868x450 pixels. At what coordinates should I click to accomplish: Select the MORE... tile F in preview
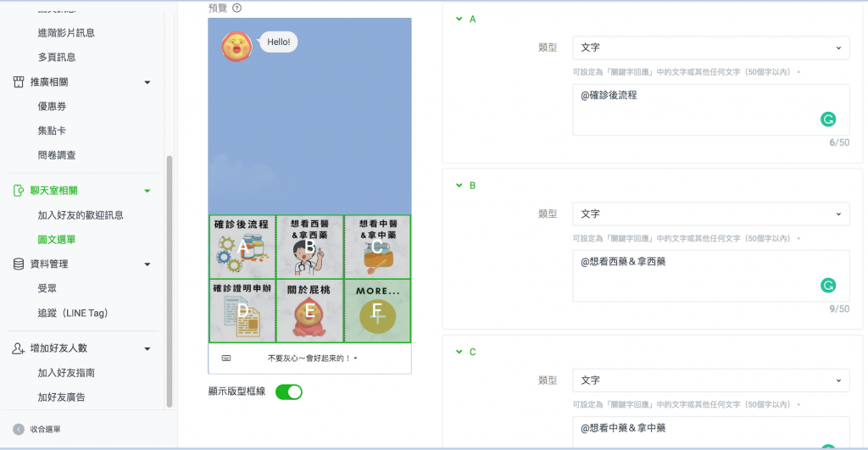[x=377, y=310]
